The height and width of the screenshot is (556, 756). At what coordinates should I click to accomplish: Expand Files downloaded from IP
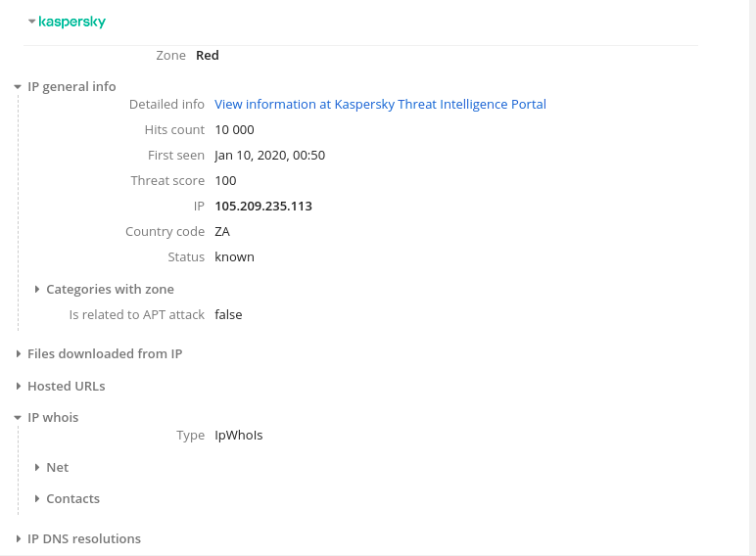point(18,354)
